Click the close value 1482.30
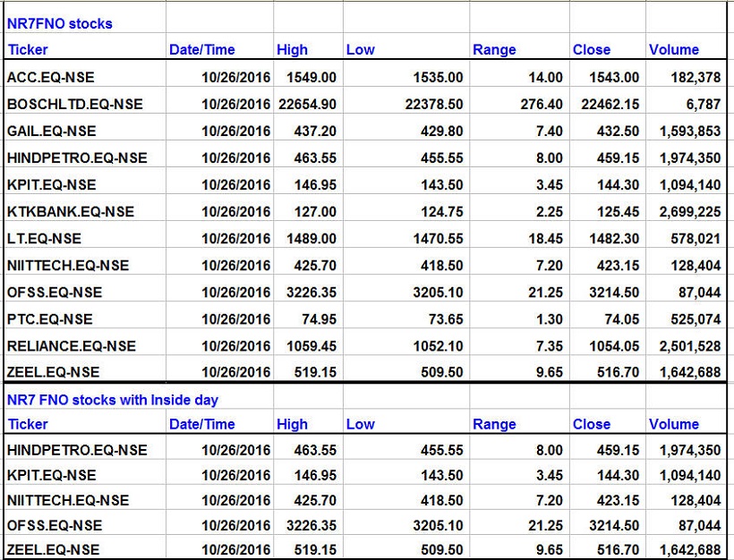The image size is (734, 560). [610, 239]
